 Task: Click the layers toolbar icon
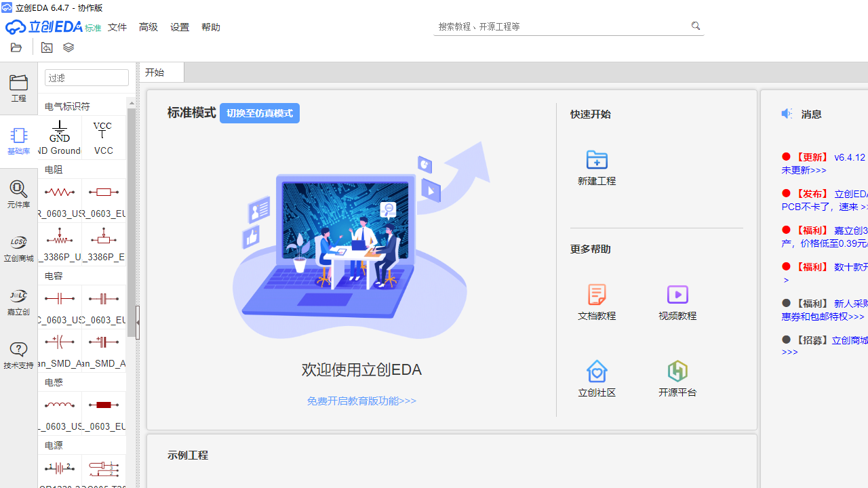click(x=68, y=47)
